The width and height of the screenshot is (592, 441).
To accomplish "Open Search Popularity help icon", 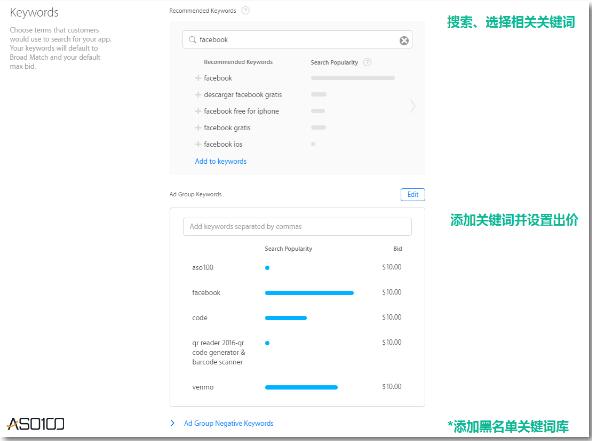I will click(x=367, y=62).
